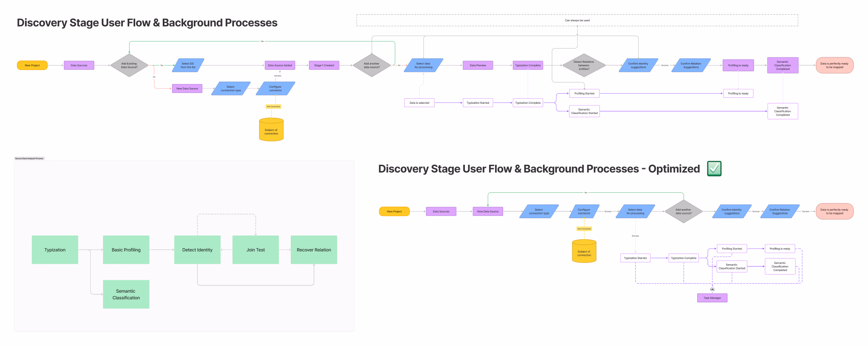Click the Typization Started outlined node
868x346 pixels.
[478, 103]
